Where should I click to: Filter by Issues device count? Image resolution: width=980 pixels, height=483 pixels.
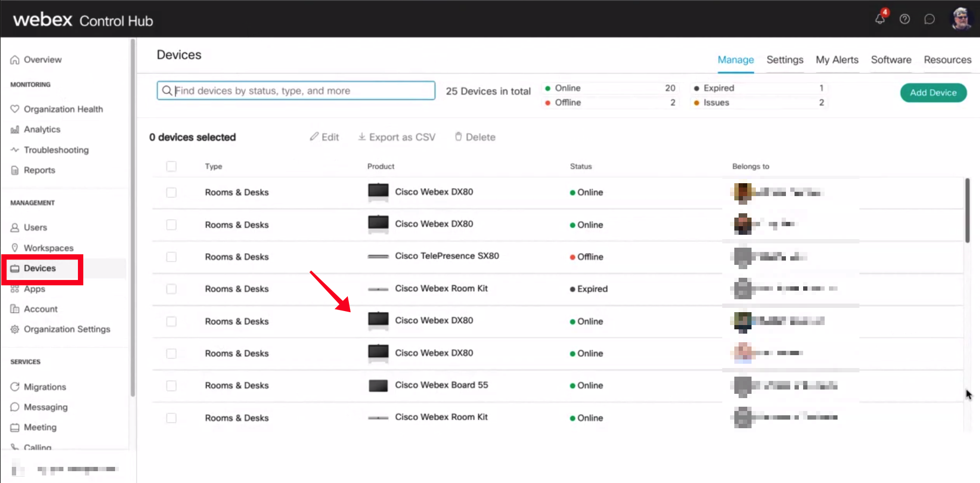(759, 103)
